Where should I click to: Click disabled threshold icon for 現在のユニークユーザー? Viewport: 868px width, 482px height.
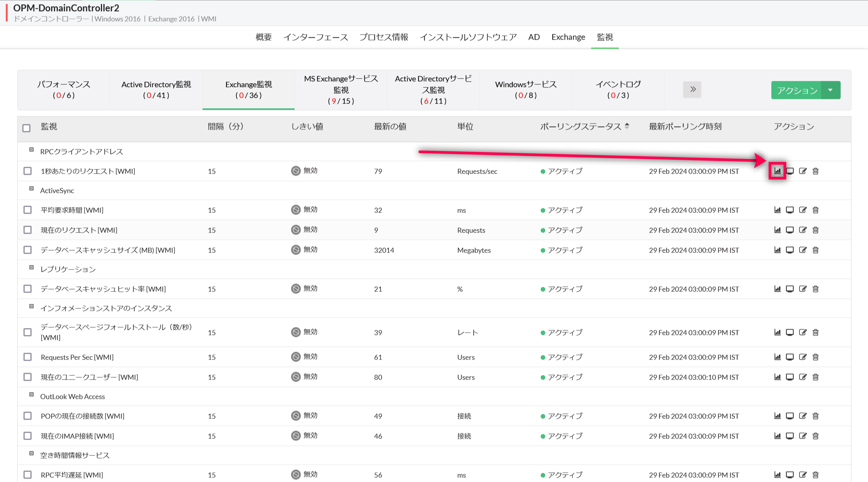[x=296, y=377]
